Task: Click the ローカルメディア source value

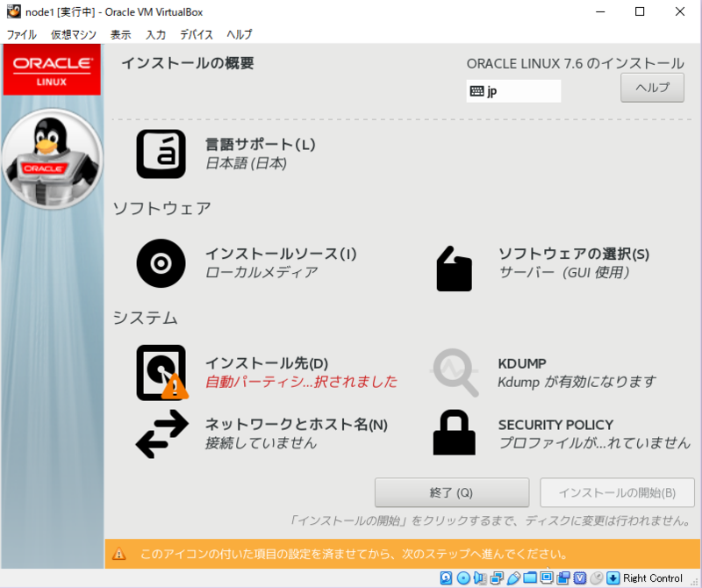Action: (x=261, y=272)
